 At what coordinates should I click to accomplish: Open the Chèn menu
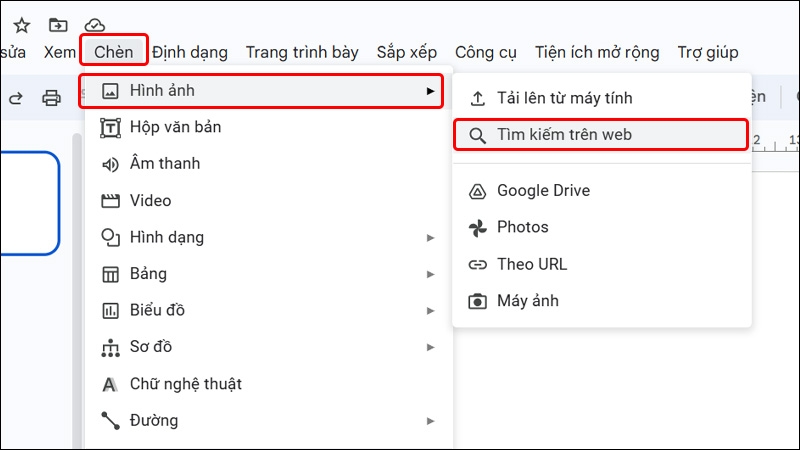[x=114, y=52]
